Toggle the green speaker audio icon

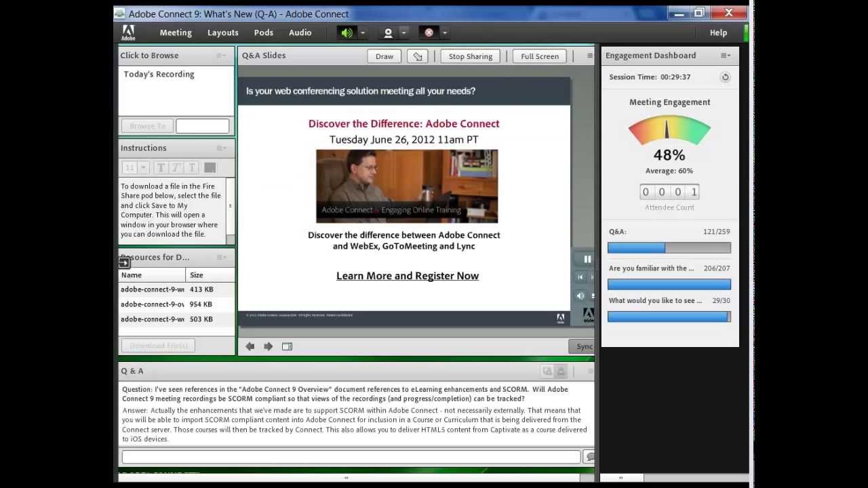[x=347, y=33]
